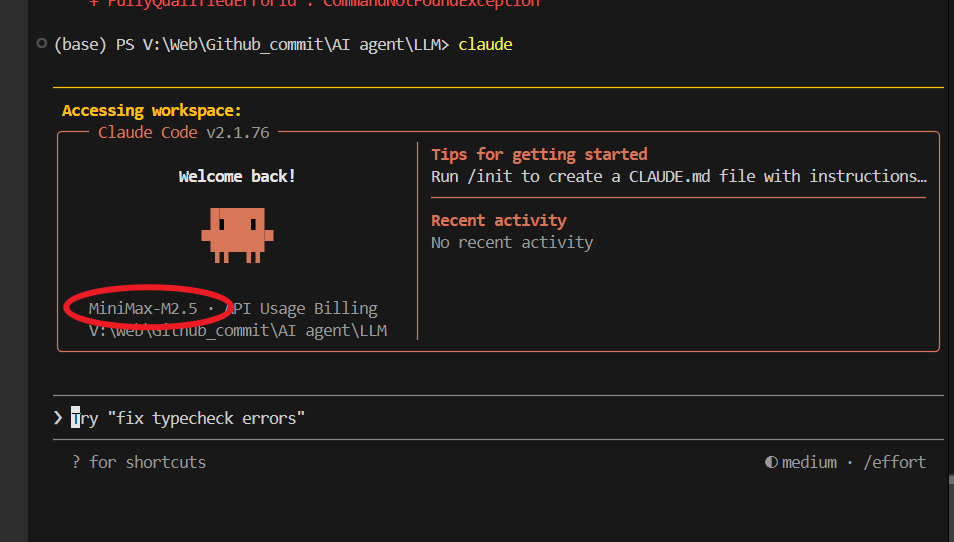Click the 'MiniMax-M2.5' model name

(x=143, y=308)
